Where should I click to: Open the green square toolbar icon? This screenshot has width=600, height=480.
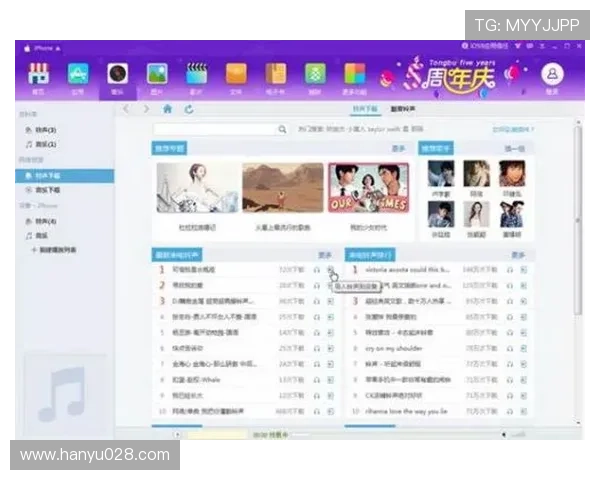click(315, 73)
